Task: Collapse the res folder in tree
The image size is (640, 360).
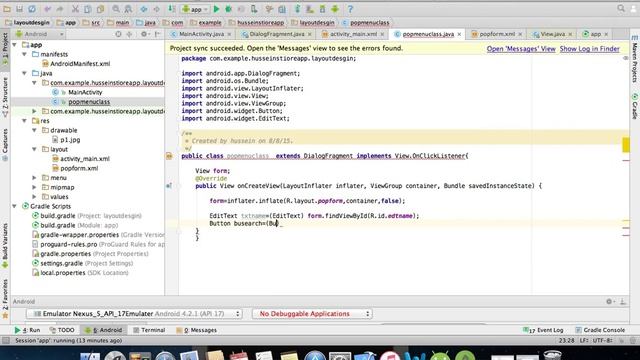Action: (24, 120)
